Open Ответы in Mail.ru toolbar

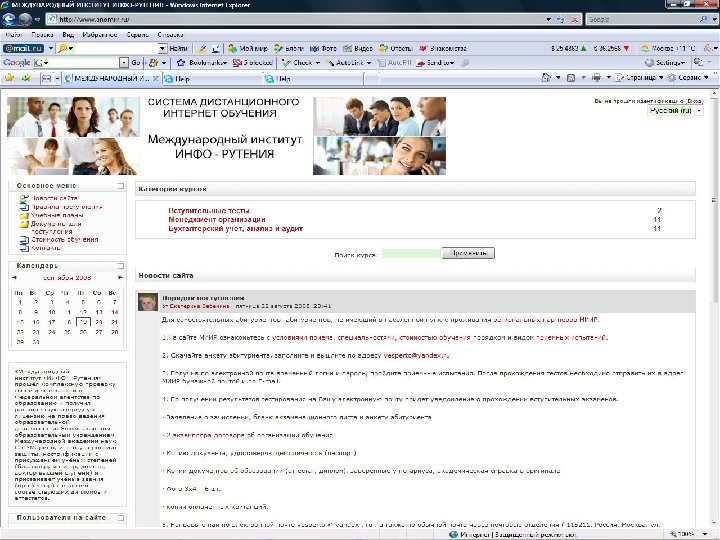[395, 48]
